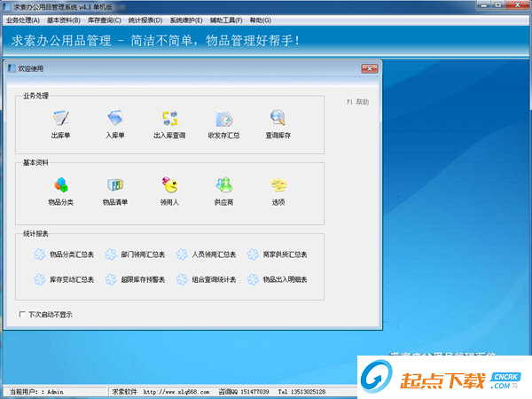Click the 供应商 label text
532x399 pixels.
click(x=224, y=202)
